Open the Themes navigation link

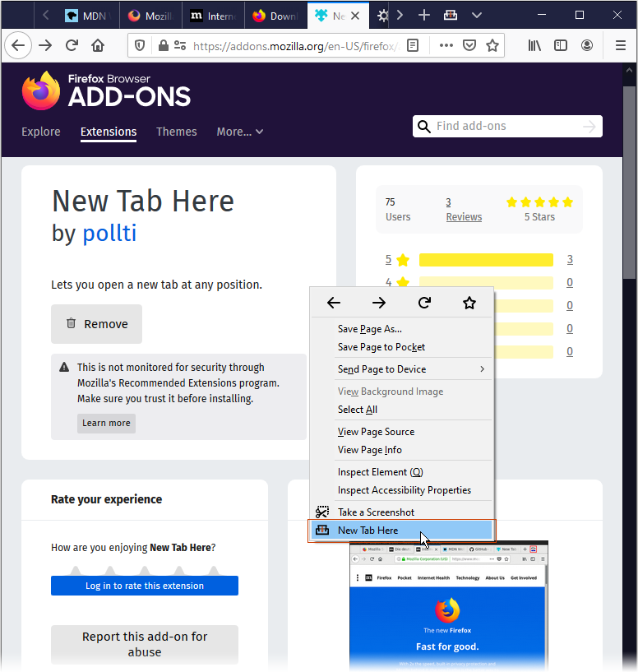click(x=176, y=132)
